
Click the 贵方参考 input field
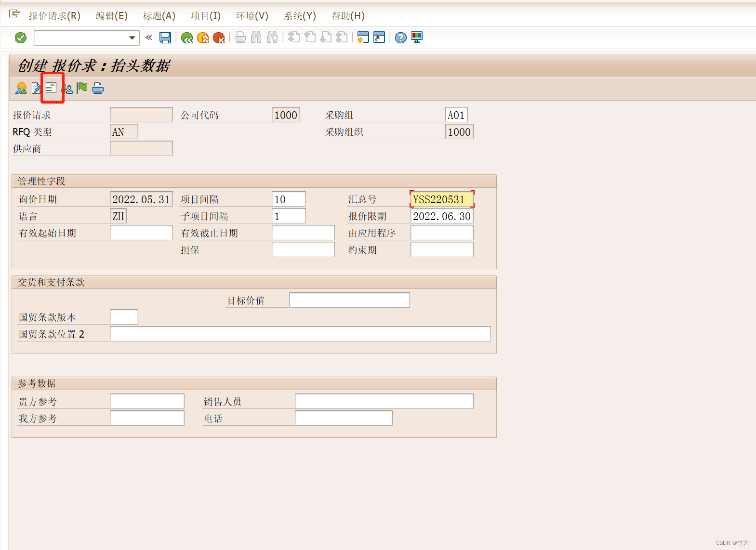click(x=147, y=402)
